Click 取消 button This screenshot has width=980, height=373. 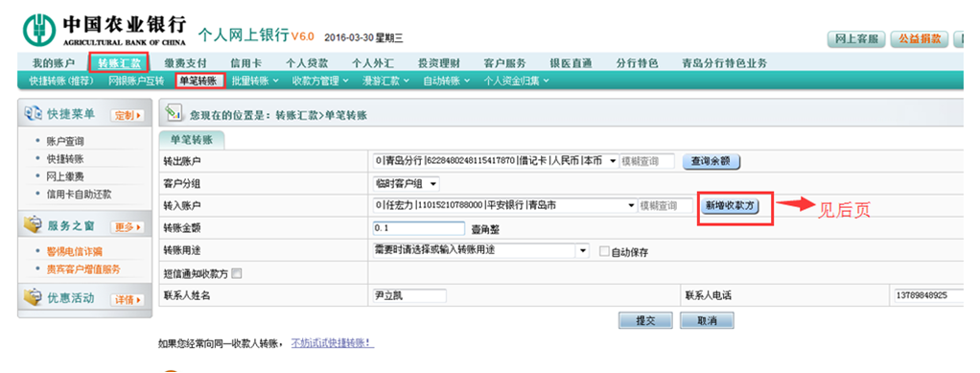(707, 320)
